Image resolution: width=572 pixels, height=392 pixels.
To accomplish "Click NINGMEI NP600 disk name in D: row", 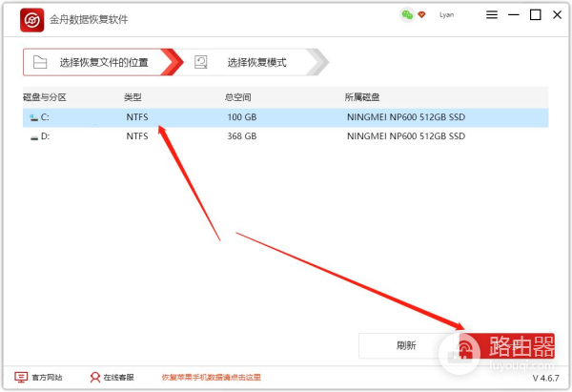I will point(406,136).
